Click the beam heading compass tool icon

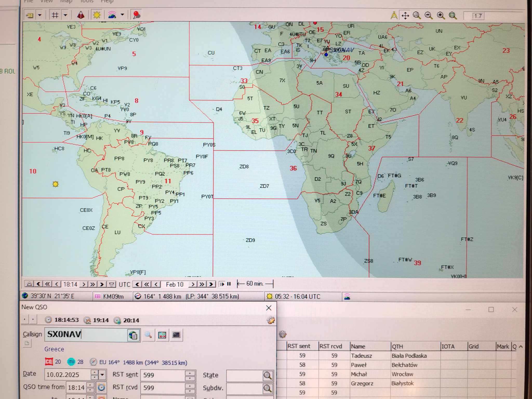(x=394, y=16)
